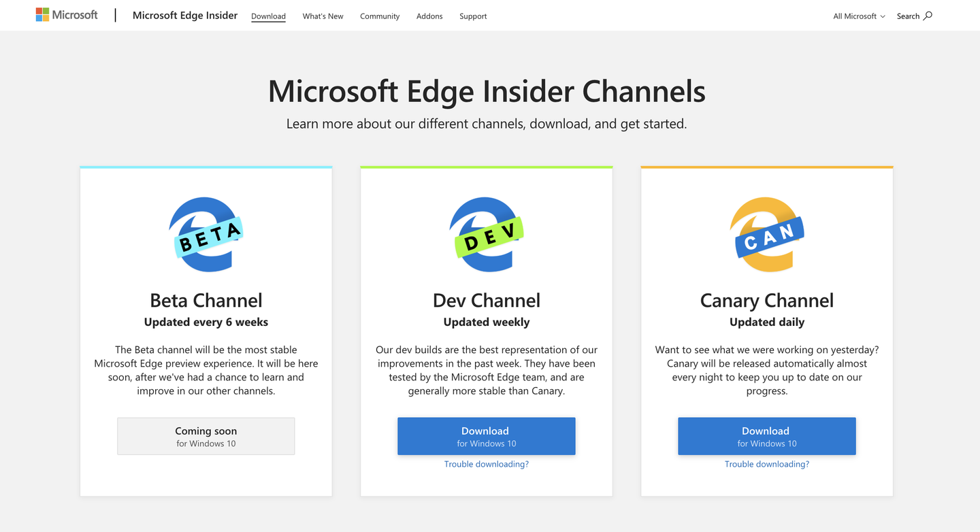Click the Canary channel Edge logo
Screen dimensions: 980x532
767,235
